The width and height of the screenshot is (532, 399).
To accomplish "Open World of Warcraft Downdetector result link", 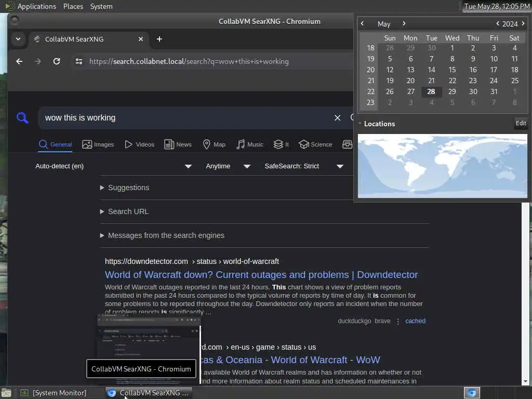I will coord(261,275).
